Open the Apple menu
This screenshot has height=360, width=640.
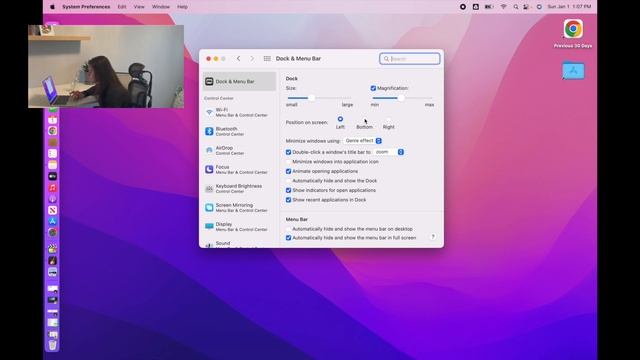pyautogui.click(x=52, y=7)
